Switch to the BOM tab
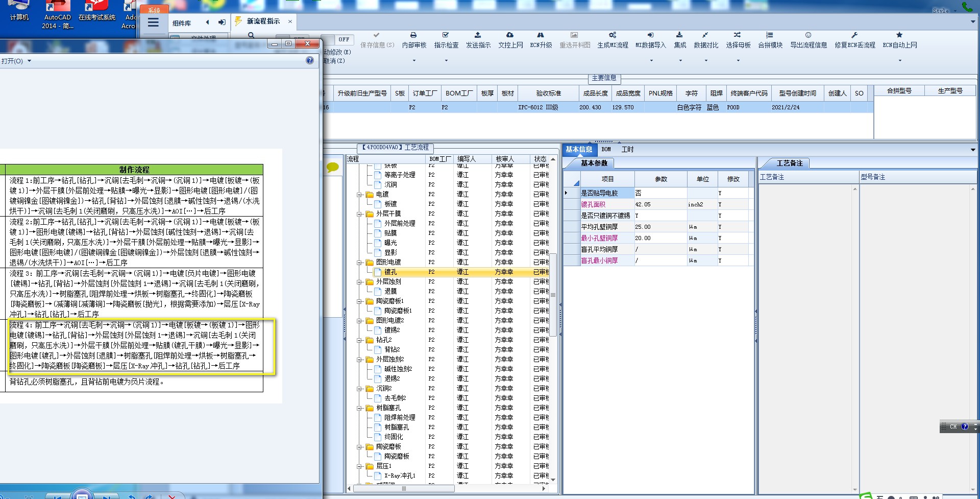 (606, 150)
